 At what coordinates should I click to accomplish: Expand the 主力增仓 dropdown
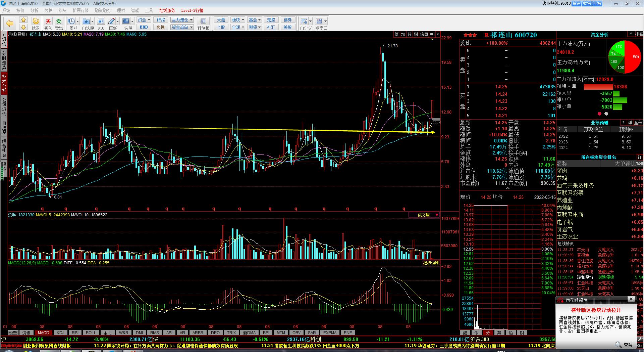(x=191, y=20)
